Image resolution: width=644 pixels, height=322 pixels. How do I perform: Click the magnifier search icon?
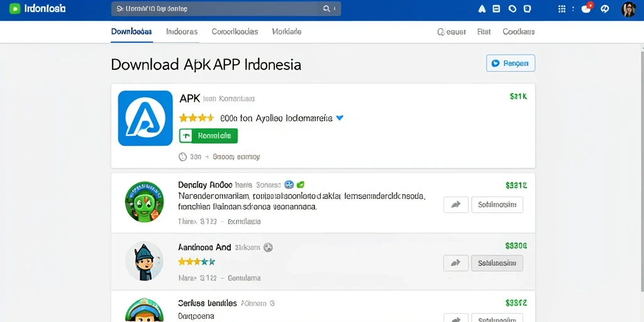326,9
